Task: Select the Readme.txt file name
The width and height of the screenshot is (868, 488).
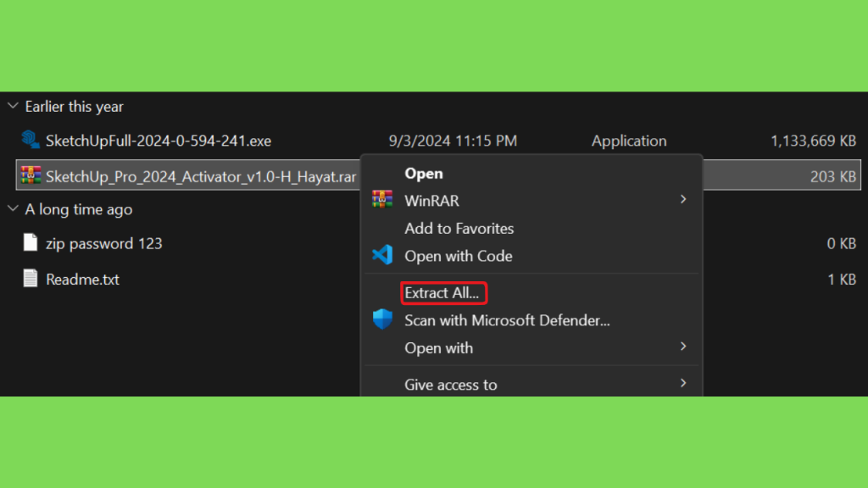Action: pos(82,280)
